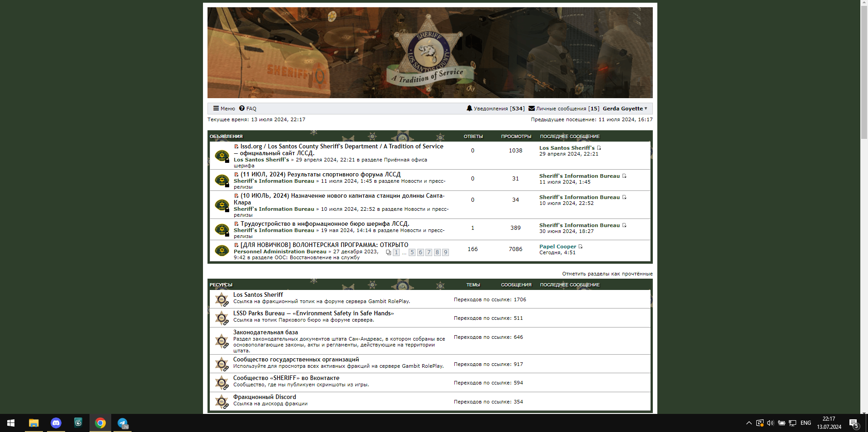The height and width of the screenshot is (432, 868).
Task: Switch the ENG input language indicator
Action: (806, 423)
